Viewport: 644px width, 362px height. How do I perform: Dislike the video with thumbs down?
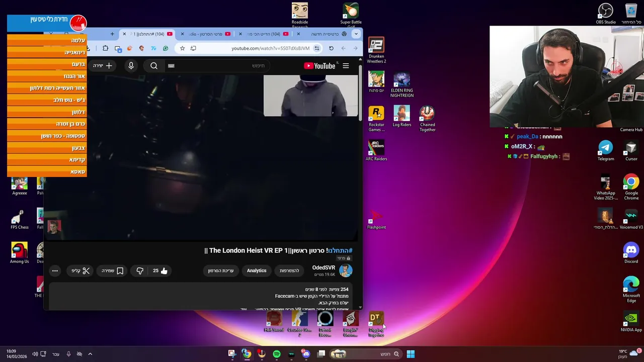click(x=140, y=270)
